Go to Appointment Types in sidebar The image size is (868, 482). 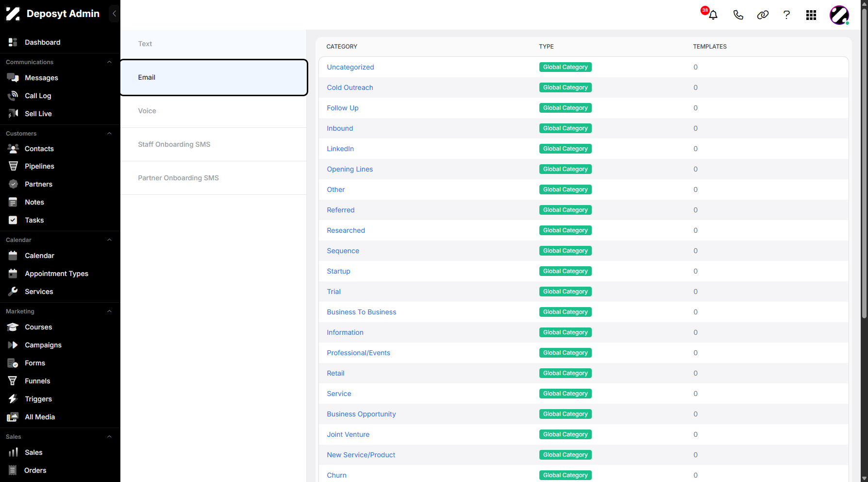(56, 274)
